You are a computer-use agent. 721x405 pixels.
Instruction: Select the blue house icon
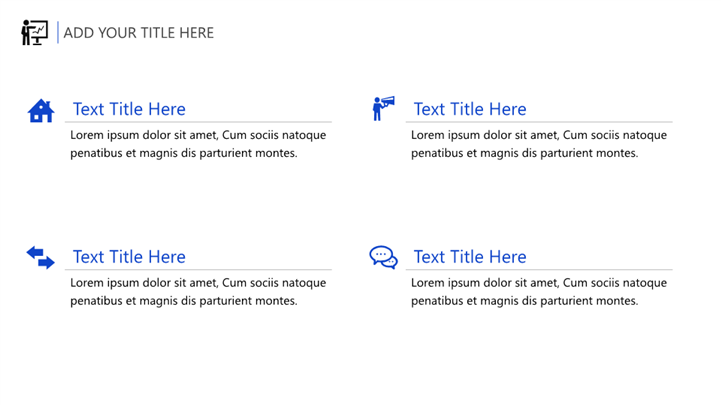point(41,110)
